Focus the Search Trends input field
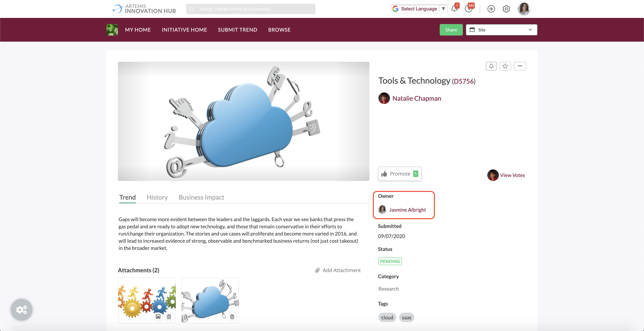 pos(251,9)
